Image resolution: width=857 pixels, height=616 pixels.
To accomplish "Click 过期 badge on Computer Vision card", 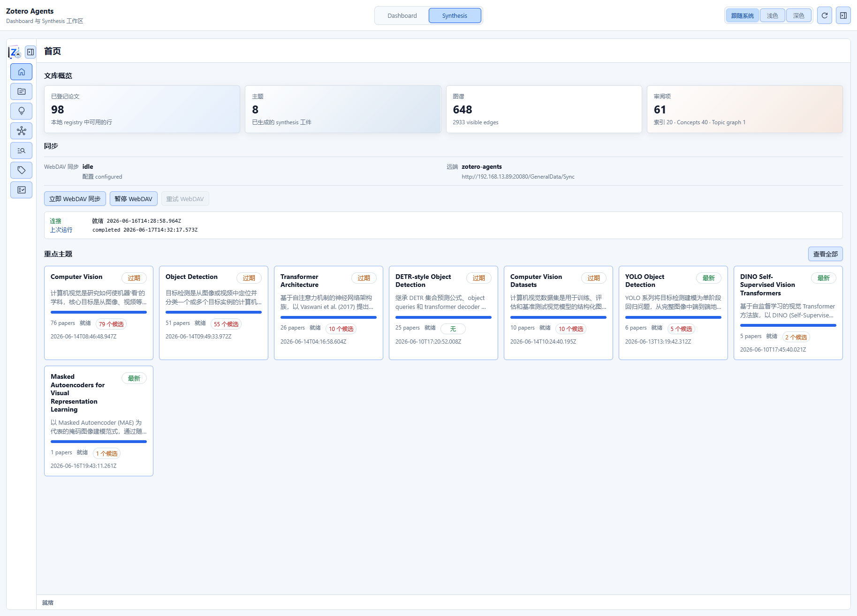I will [134, 278].
